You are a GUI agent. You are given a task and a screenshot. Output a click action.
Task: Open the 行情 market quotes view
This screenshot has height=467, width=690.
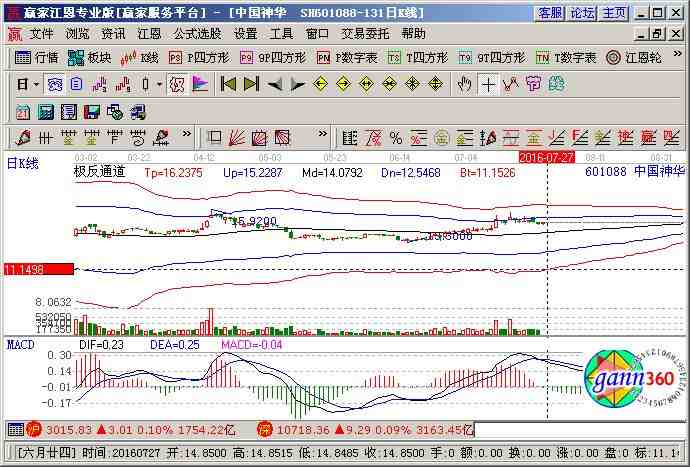click(x=37, y=58)
